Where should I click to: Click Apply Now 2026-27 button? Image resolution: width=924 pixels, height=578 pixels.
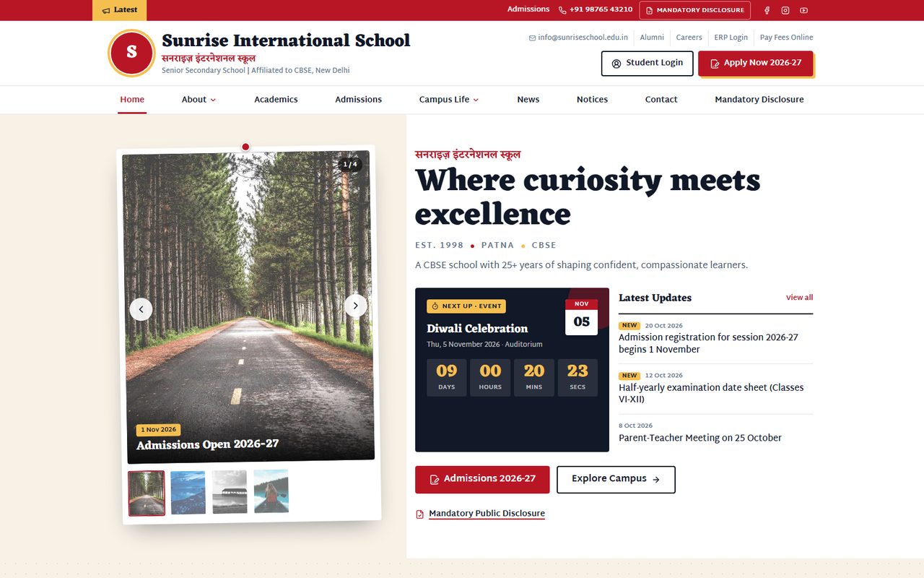756,64
